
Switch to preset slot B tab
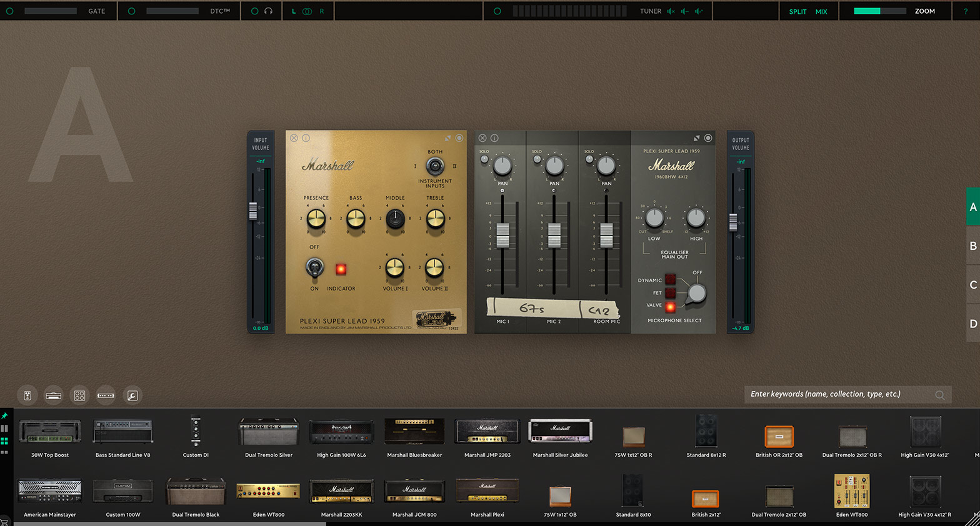[972, 246]
